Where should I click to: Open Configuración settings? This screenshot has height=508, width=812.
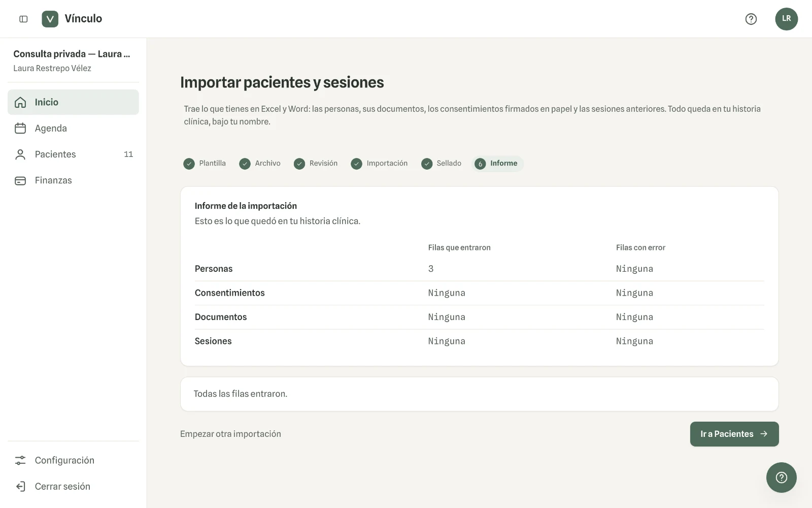pyautogui.click(x=73, y=460)
